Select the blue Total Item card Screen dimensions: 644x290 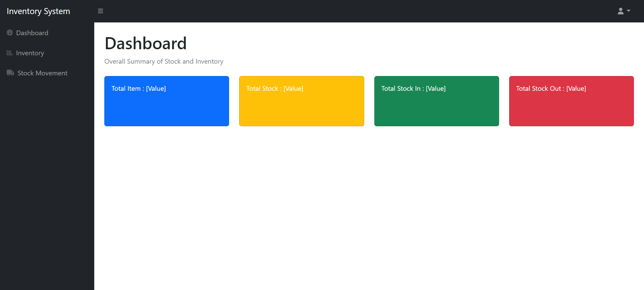[x=167, y=107]
